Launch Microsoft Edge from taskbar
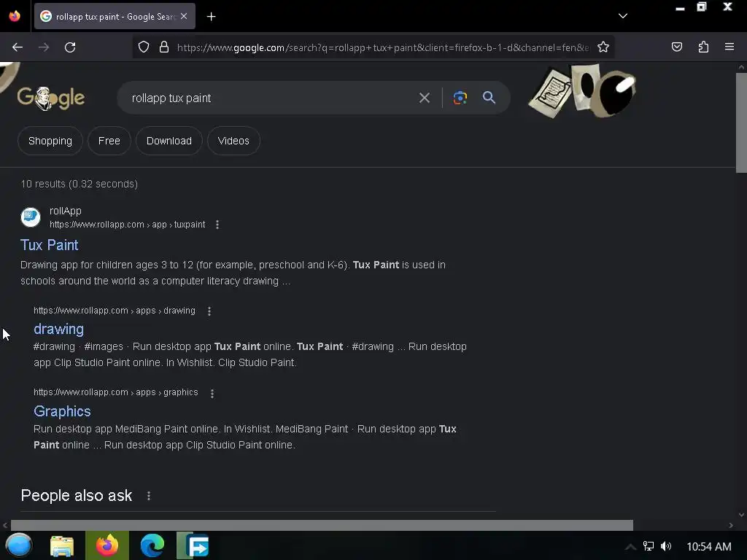747x560 pixels. click(152, 545)
